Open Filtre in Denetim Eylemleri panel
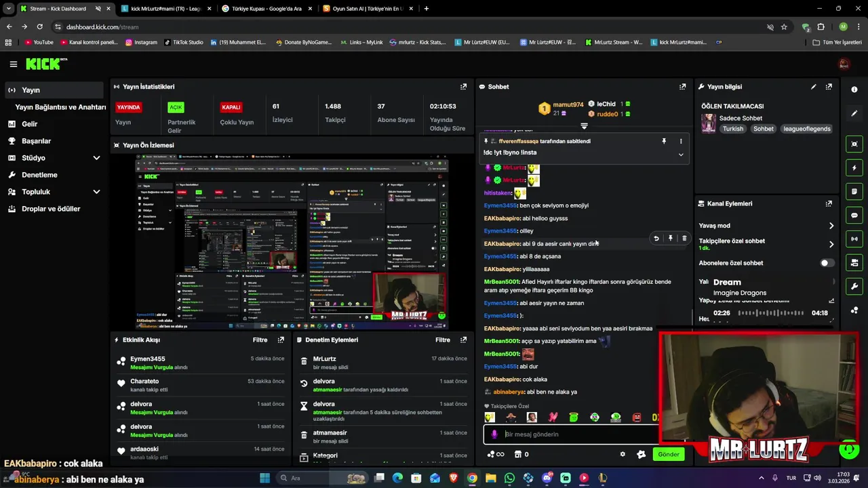The image size is (868, 488). (443, 340)
